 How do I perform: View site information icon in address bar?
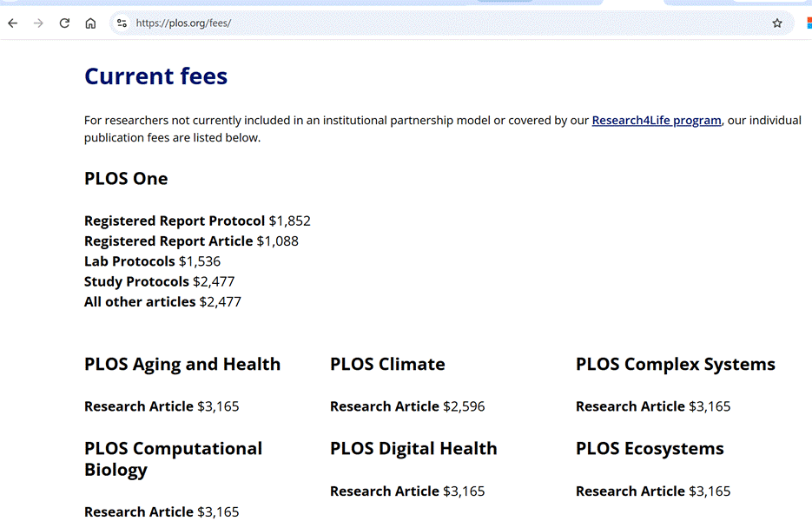point(122,23)
